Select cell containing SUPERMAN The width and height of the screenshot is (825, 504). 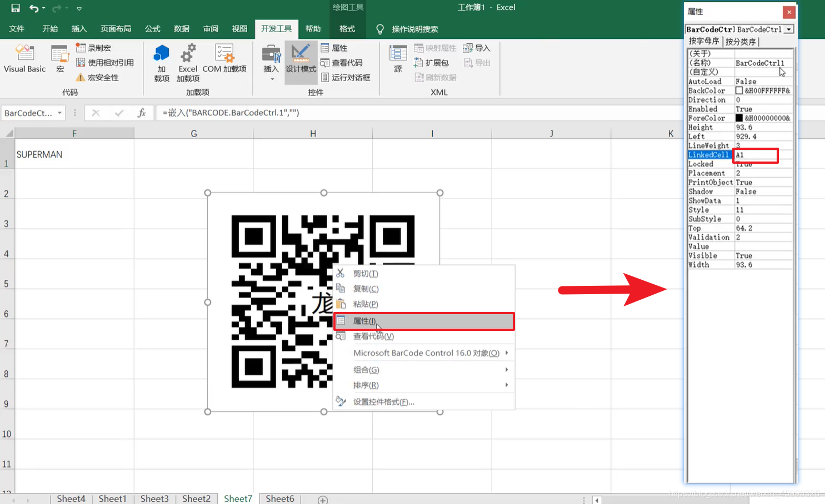[x=74, y=154]
